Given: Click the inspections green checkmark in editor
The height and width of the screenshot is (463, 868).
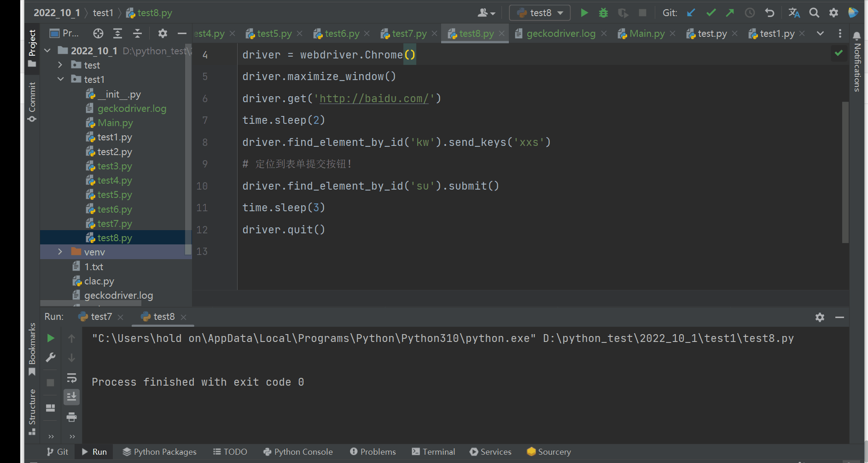Looking at the screenshot, I should coord(839,53).
